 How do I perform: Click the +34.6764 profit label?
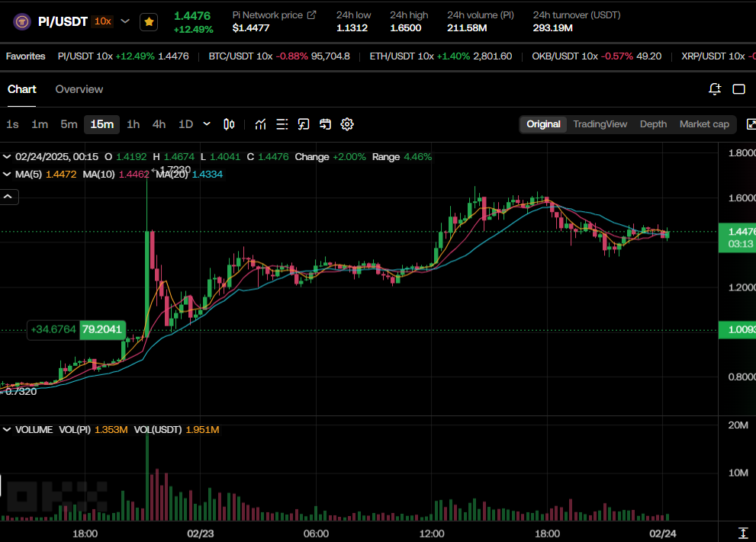click(53, 329)
